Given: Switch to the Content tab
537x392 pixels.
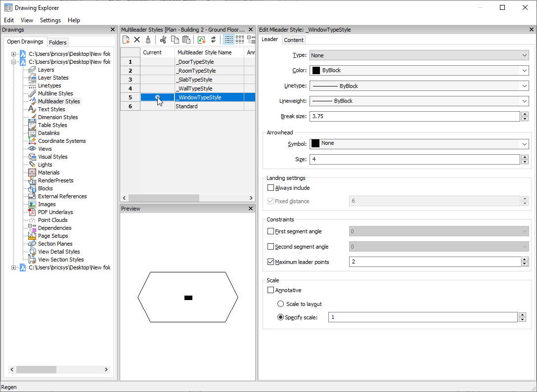Looking at the screenshot, I should tap(294, 40).
